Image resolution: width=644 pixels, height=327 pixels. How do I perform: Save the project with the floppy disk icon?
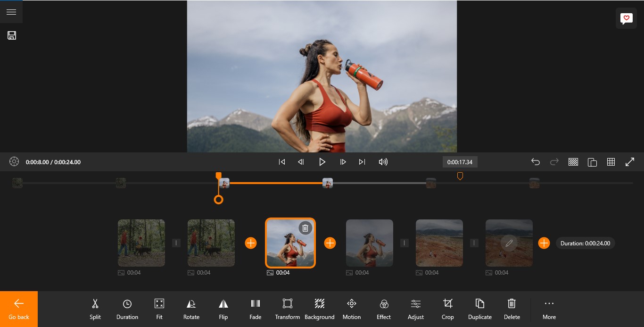click(12, 35)
